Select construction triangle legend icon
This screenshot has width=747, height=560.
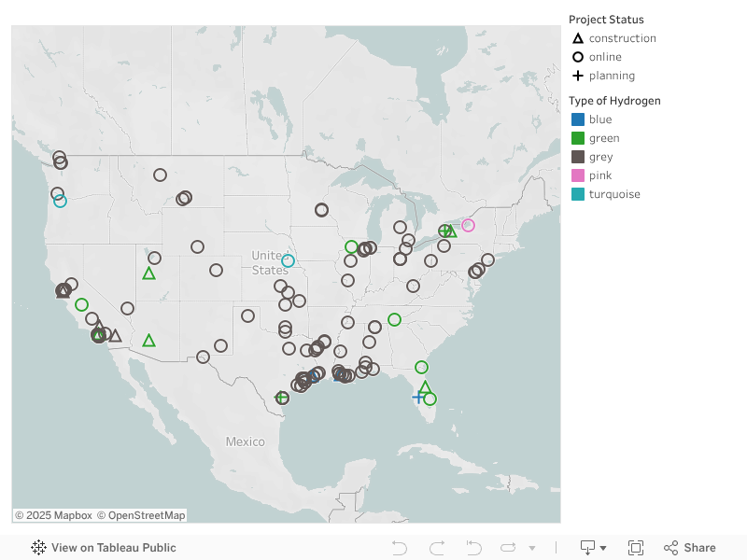pos(578,38)
